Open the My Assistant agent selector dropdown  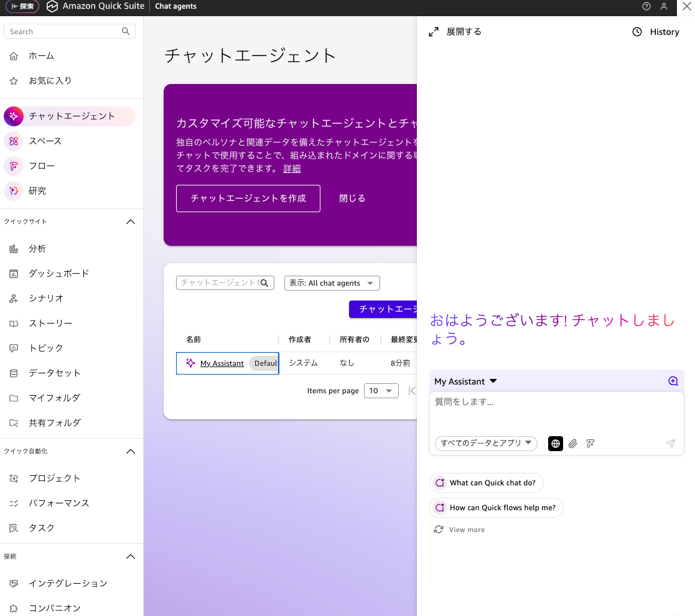click(x=465, y=381)
